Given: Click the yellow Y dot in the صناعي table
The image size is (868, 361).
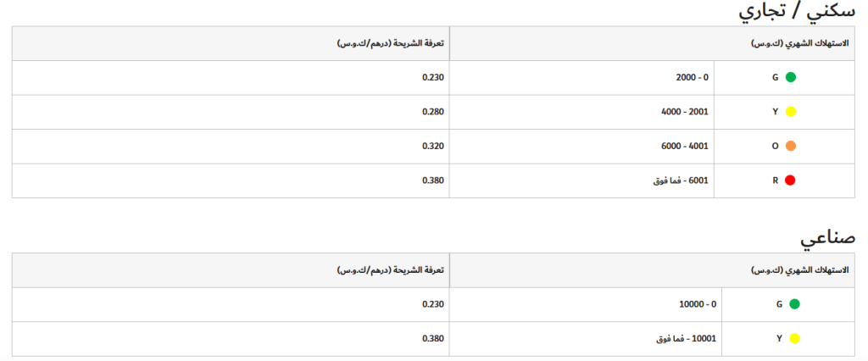Looking at the screenshot, I should [794, 339].
